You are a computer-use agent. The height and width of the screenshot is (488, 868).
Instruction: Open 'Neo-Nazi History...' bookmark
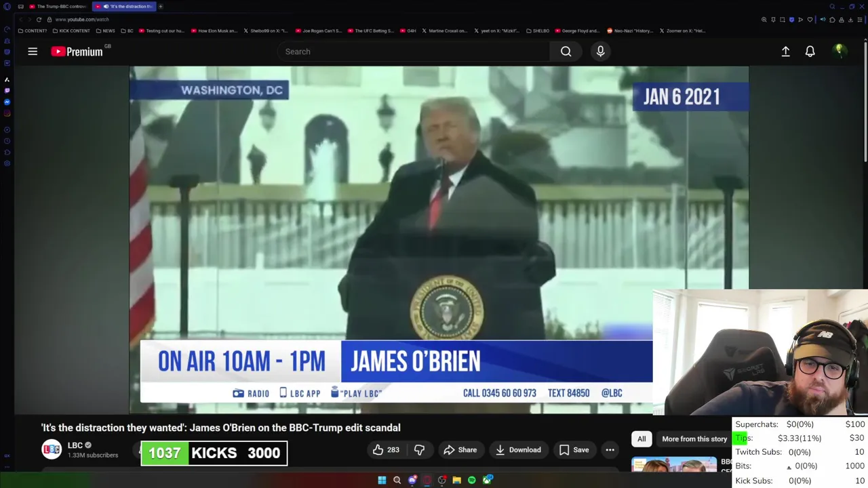[x=629, y=30]
